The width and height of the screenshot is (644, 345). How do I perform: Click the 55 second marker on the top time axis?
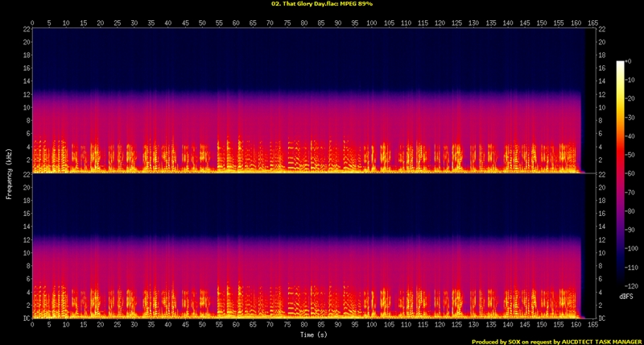[x=219, y=23]
